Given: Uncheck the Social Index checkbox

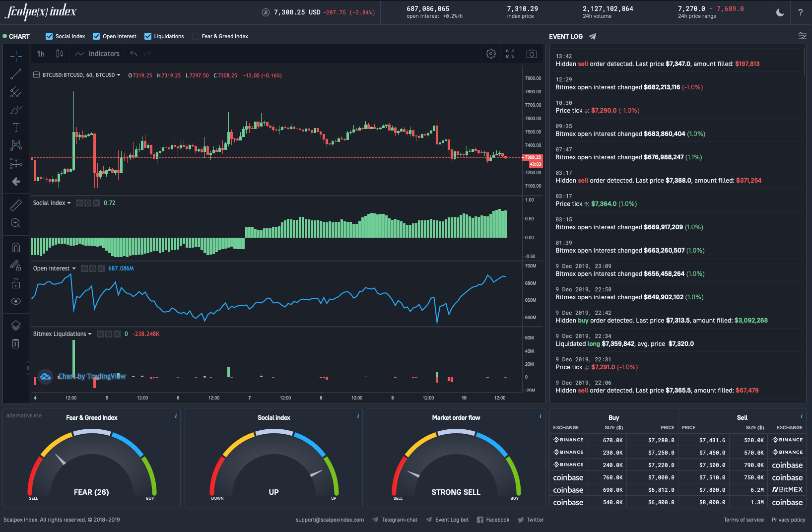Looking at the screenshot, I should point(49,36).
